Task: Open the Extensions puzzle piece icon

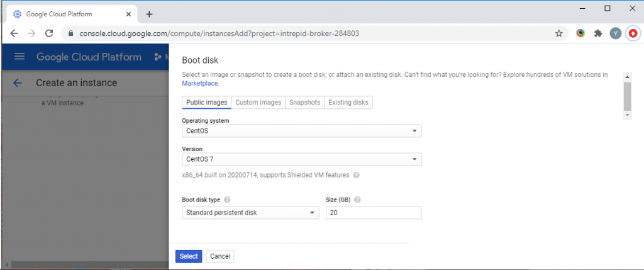Action: [x=598, y=34]
